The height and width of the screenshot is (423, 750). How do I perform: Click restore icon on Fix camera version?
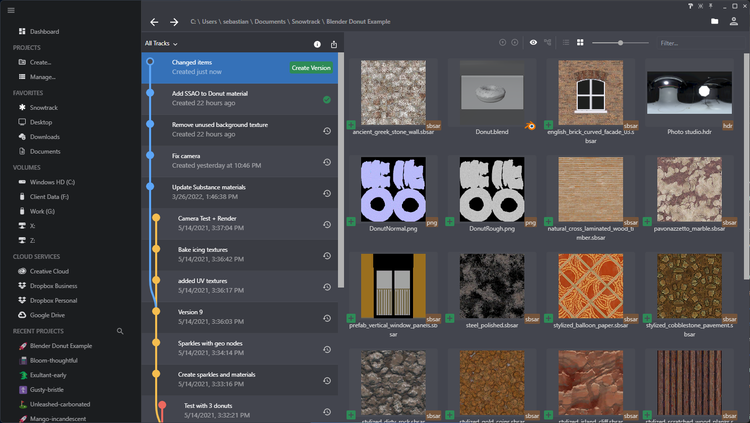coord(327,160)
